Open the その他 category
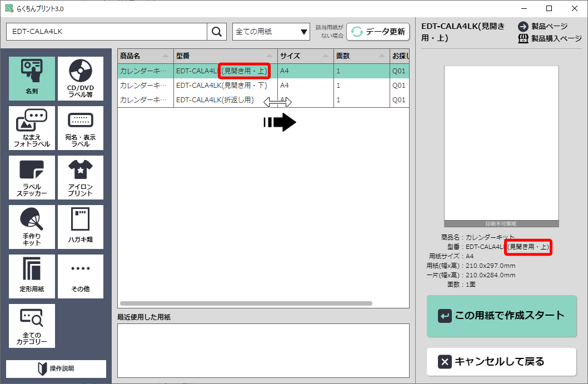The image size is (588, 384). (x=81, y=277)
